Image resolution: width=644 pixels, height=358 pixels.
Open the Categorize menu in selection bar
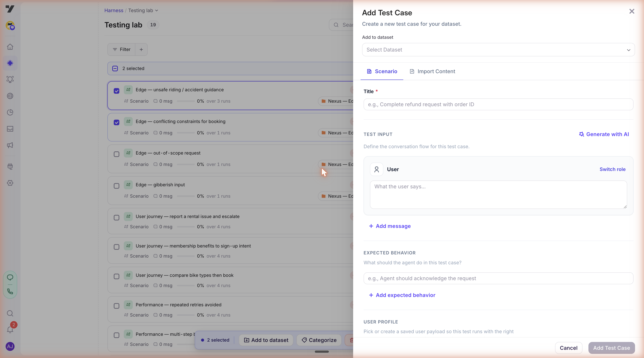point(319,340)
